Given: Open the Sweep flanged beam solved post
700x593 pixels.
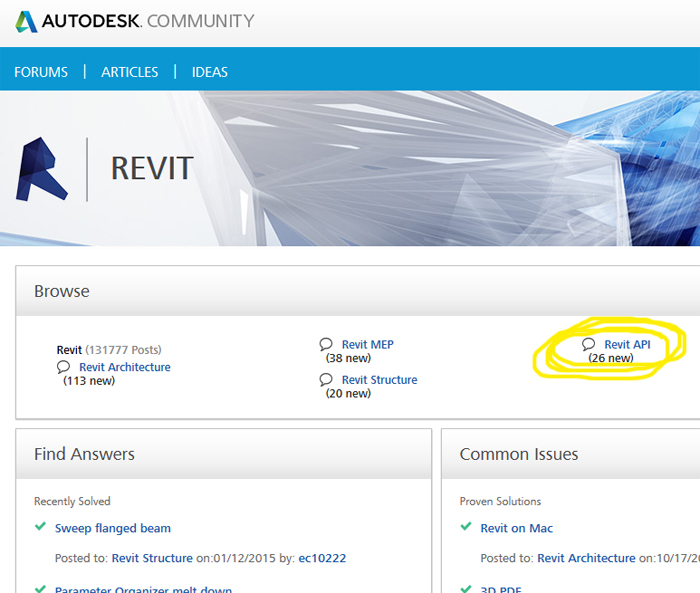Looking at the screenshot, I should pos(112,528).
